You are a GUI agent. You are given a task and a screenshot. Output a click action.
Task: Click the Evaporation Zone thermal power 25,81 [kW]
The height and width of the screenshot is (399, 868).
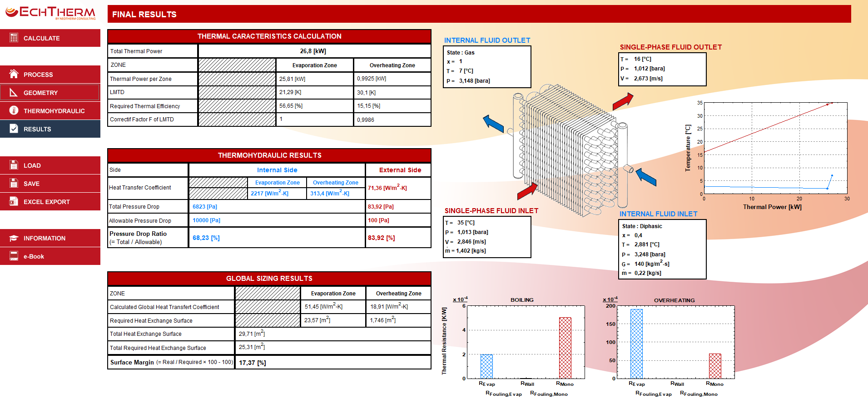coord(292,79)
